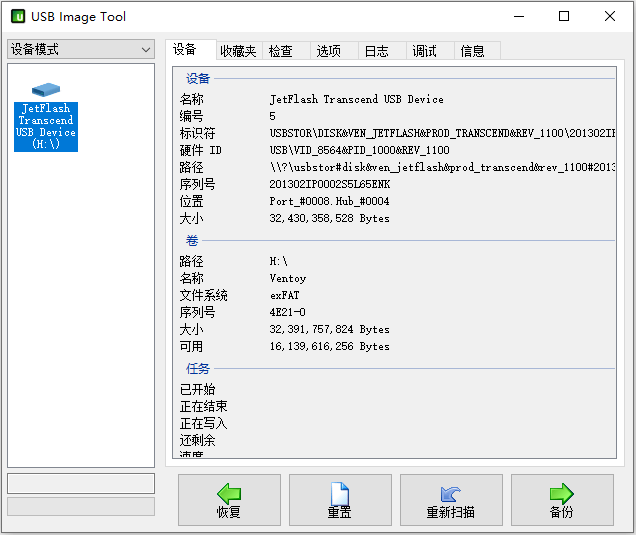Click the 设备 section header
Screen dimensions: 636x535
click(x=198, y=78)
